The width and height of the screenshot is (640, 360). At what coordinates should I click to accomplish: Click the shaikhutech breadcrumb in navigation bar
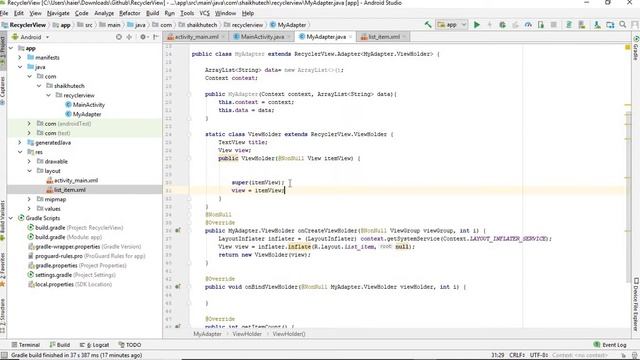click(198, 25)
